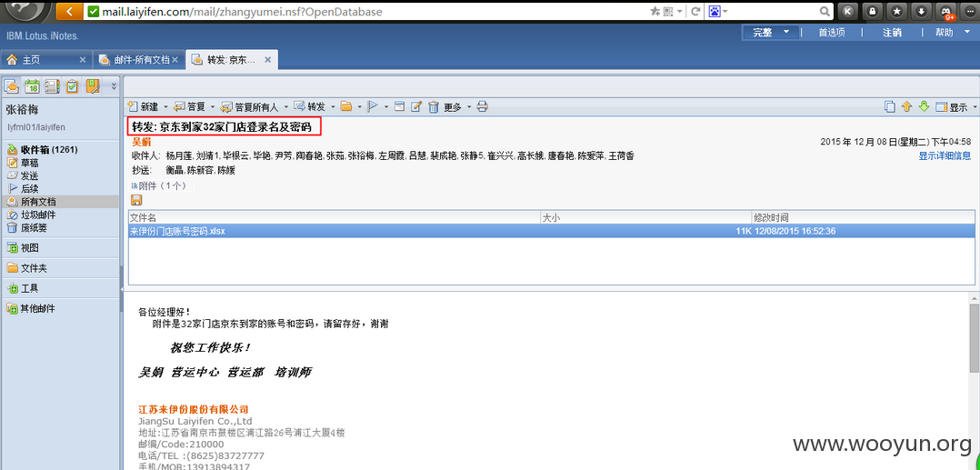Click the Baidu paw search engine icon
The image size is (980, 470).
pos(715,11)
